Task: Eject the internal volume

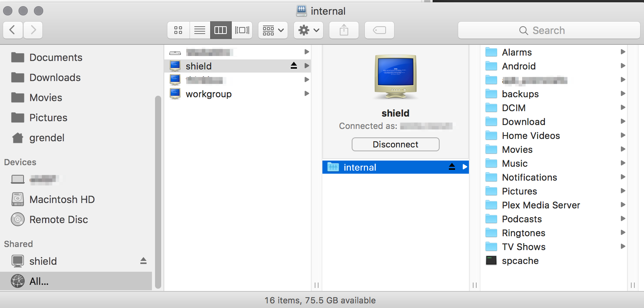Action: pos(452,167)
